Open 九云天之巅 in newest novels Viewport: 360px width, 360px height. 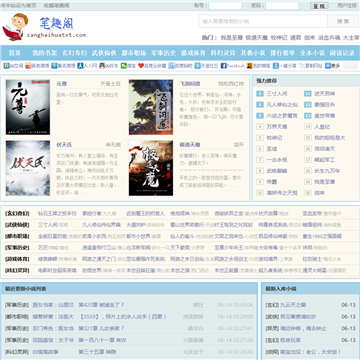pyautogui.click(x=293, y=305)
